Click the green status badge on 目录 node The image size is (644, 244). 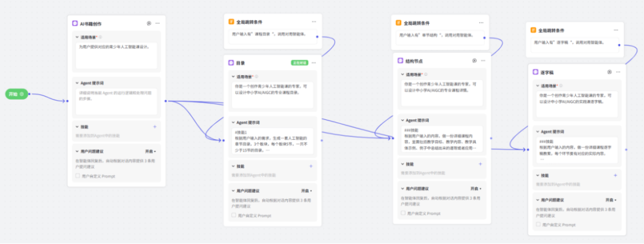[299, 63]
